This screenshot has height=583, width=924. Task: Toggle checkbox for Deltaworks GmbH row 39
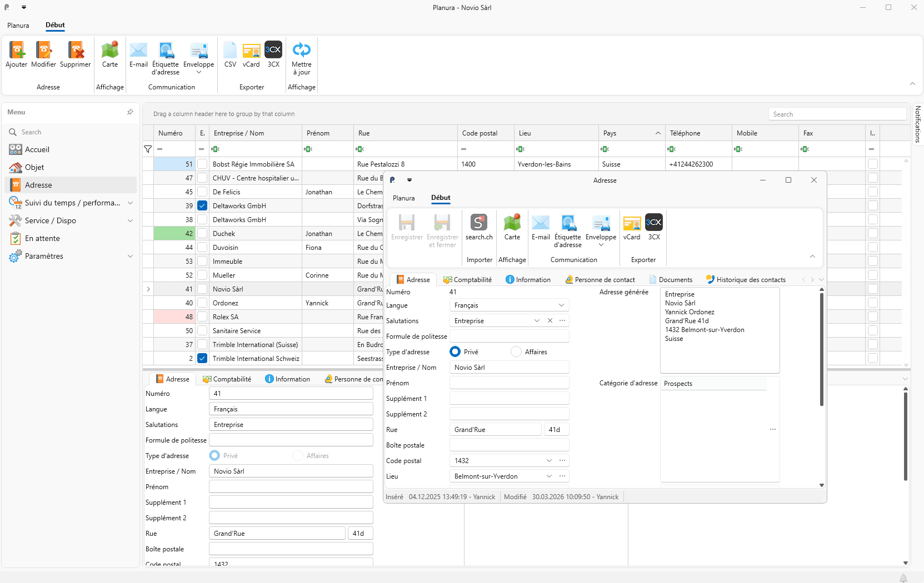(x=202, y=205)
